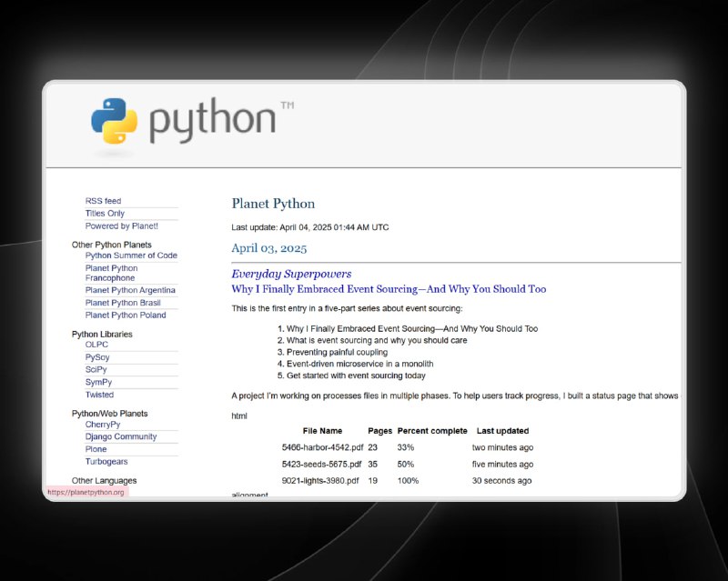The height and width of the screenshot is (581, 728).
Task: Click list item Preventing painful coupling
Action: (337, 352)
